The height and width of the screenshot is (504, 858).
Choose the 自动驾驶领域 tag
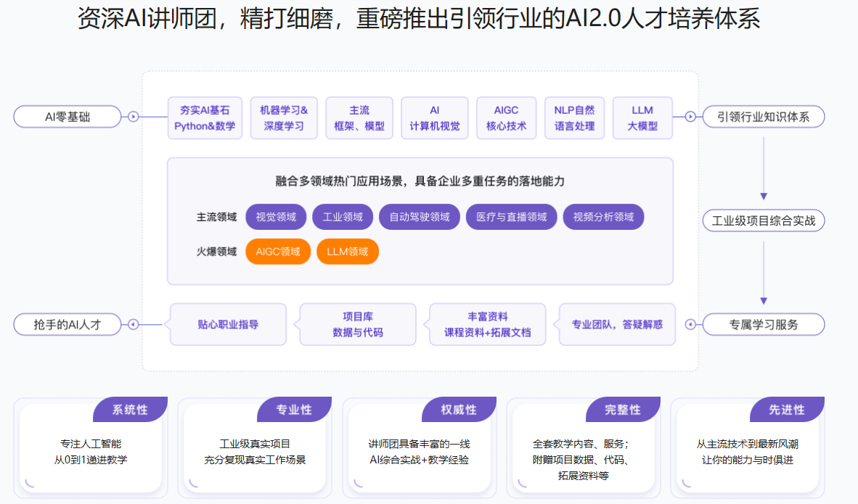(x=420, y=217)
